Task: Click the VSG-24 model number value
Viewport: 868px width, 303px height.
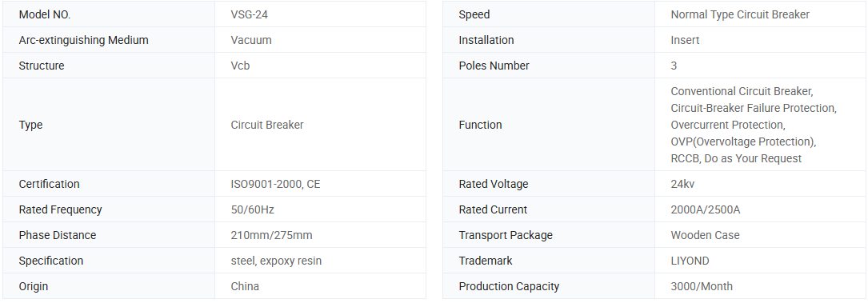Action: (x=249, y=15)
